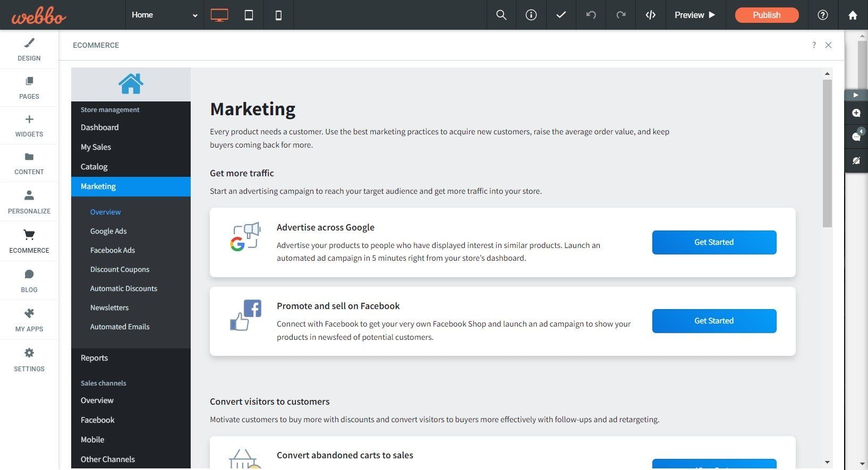Open the search magnifier in top bar
Image resolution: width=868 pixels, height=470 pixels.
501,15
